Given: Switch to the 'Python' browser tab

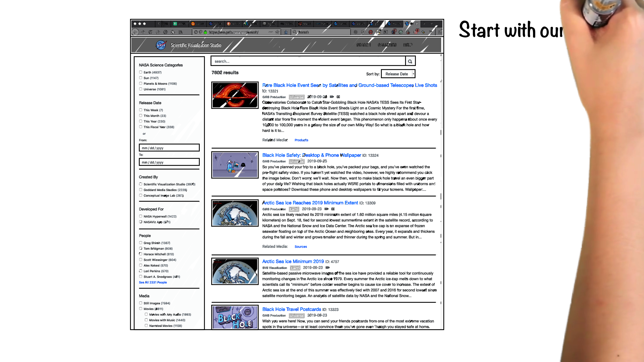Looking at the screenshot, I should (323, 23).
